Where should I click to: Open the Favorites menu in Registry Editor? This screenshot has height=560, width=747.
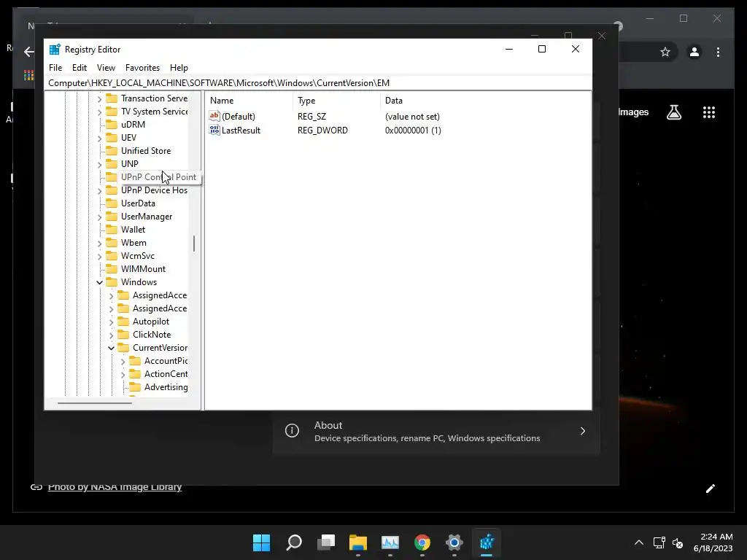tap(142, 68)
